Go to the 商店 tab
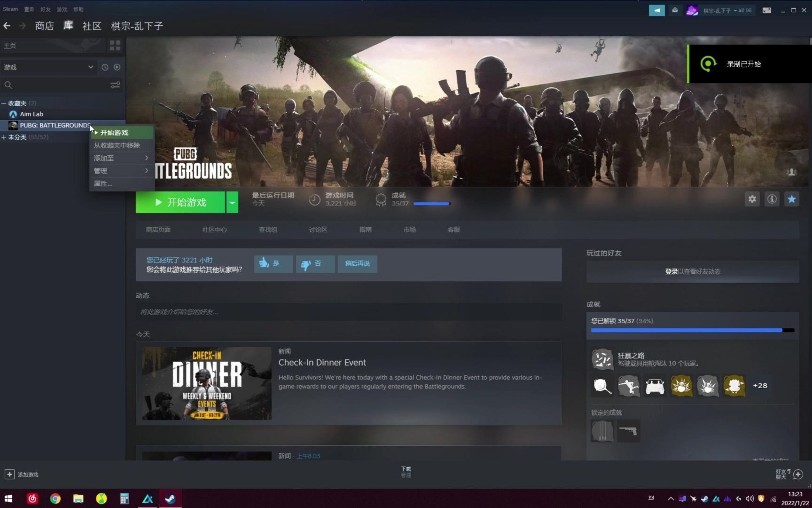The height and width of the screenshot is (508, 812). pos(45,26)
